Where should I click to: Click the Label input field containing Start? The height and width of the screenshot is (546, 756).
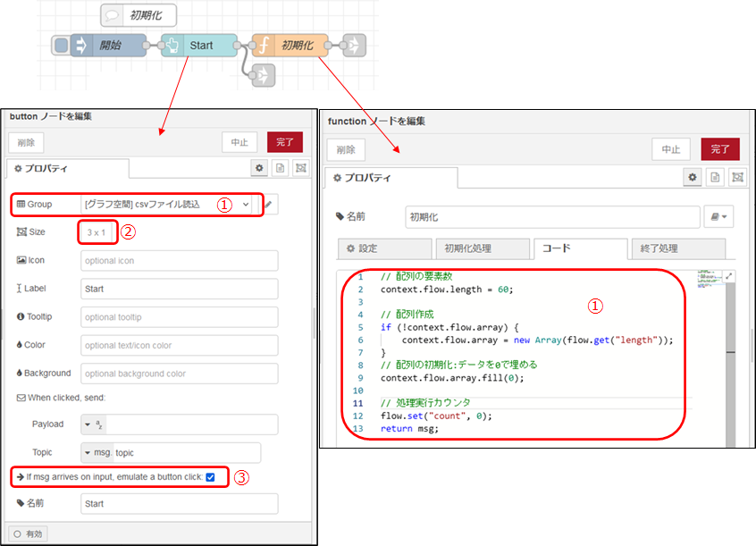tap(179, 289)
